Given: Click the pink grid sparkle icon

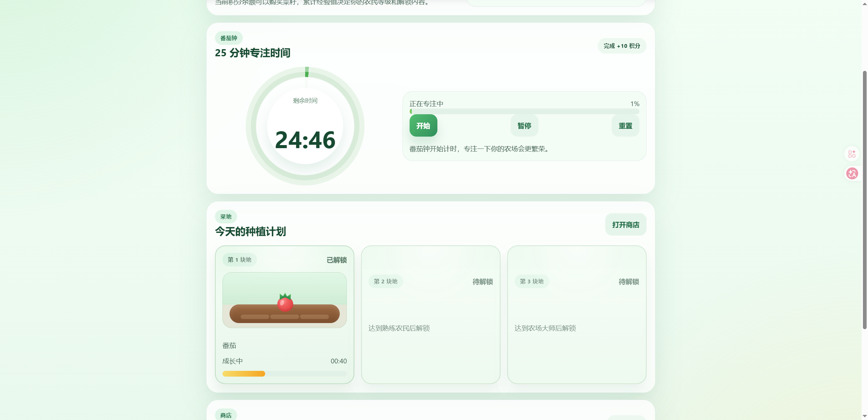Looking at the screenshot, I should point(852,154).
